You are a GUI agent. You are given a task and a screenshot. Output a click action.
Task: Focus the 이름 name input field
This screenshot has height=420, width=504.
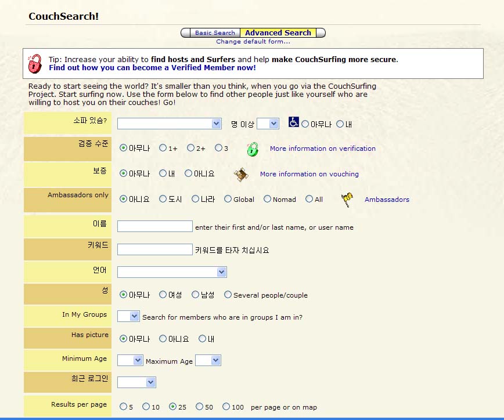[155, 226]
